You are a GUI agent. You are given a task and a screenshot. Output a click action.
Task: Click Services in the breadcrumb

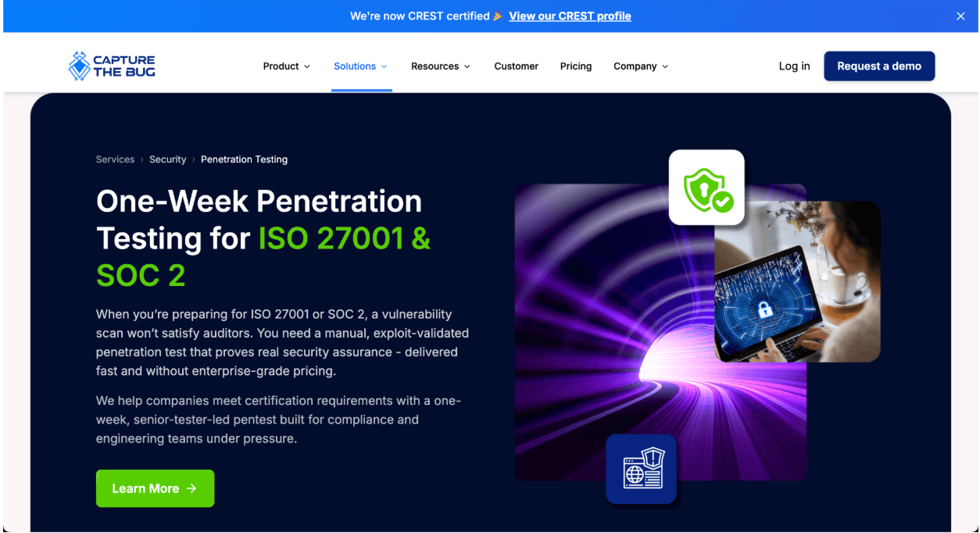tap(115, 159)
